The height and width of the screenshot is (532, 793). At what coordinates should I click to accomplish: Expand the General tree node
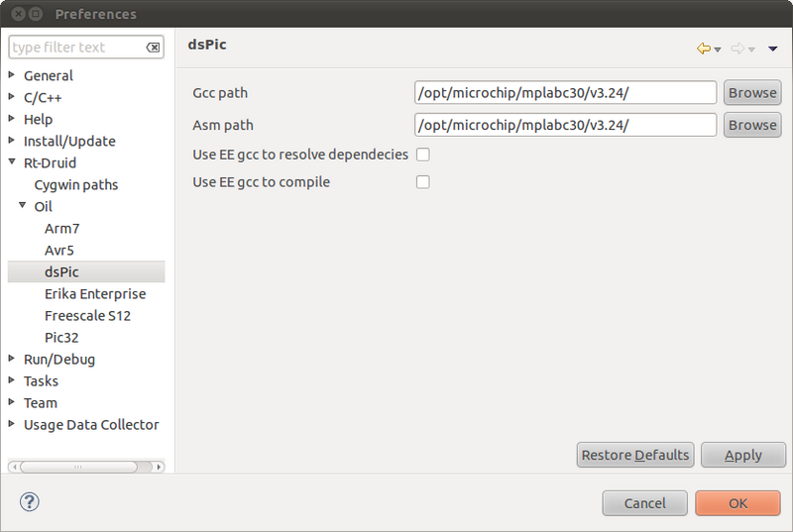(12, 74)
